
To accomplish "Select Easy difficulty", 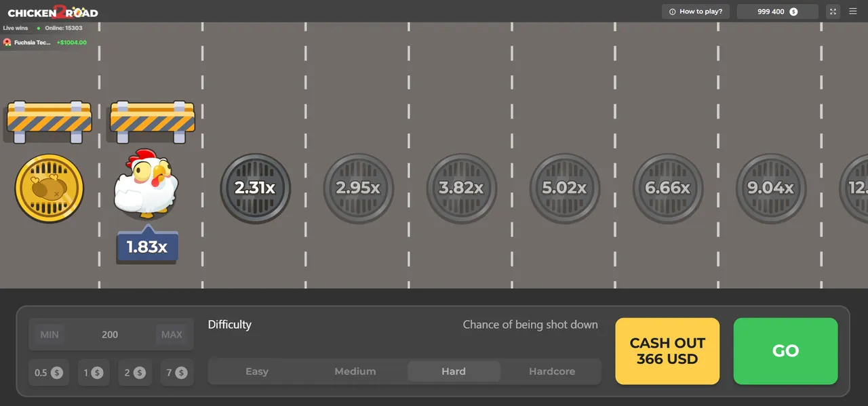I will pos(257,371).
